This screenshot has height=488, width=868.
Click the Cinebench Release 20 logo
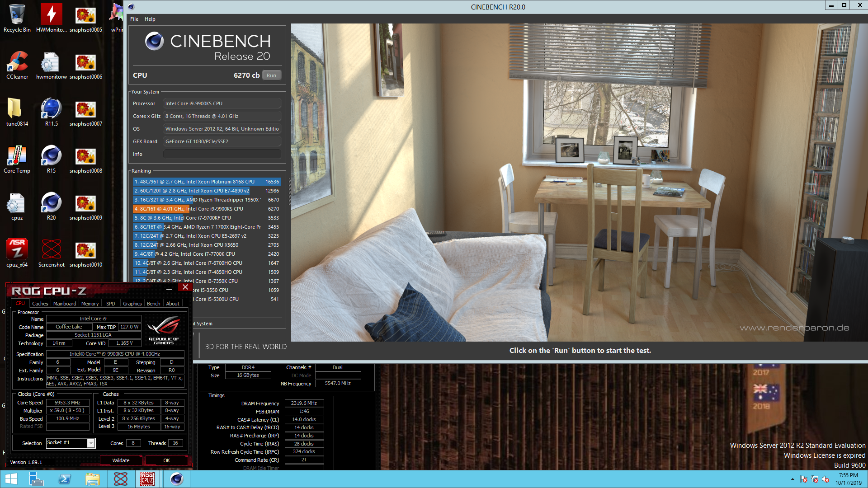click(x=208, y=47)
